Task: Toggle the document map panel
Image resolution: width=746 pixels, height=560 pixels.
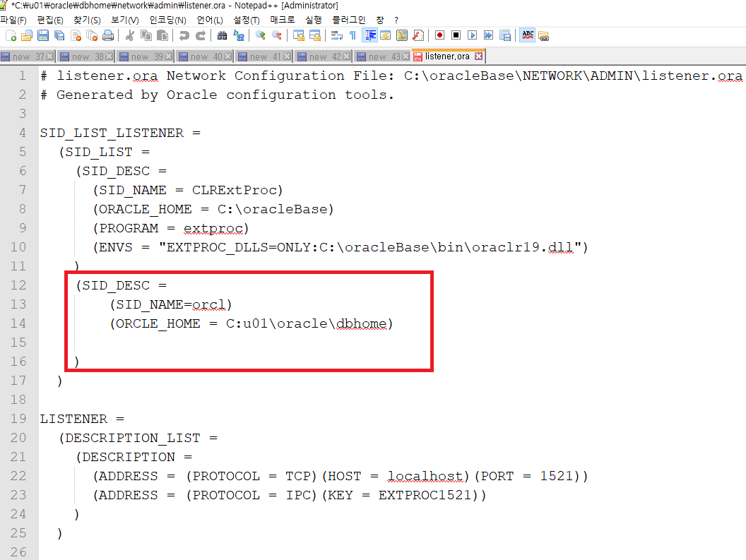Action: [401, 35]
